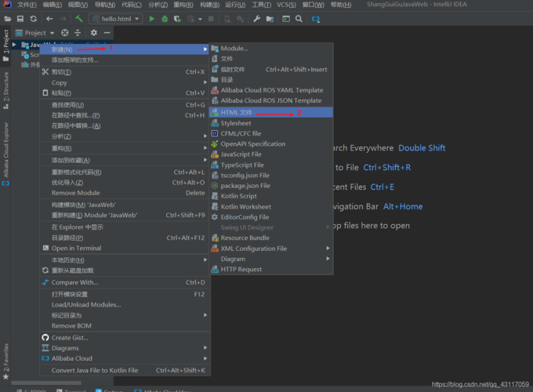
Task: Open the Alibaba Cloud Explorer side tab
Action: [x=5, y=154]
